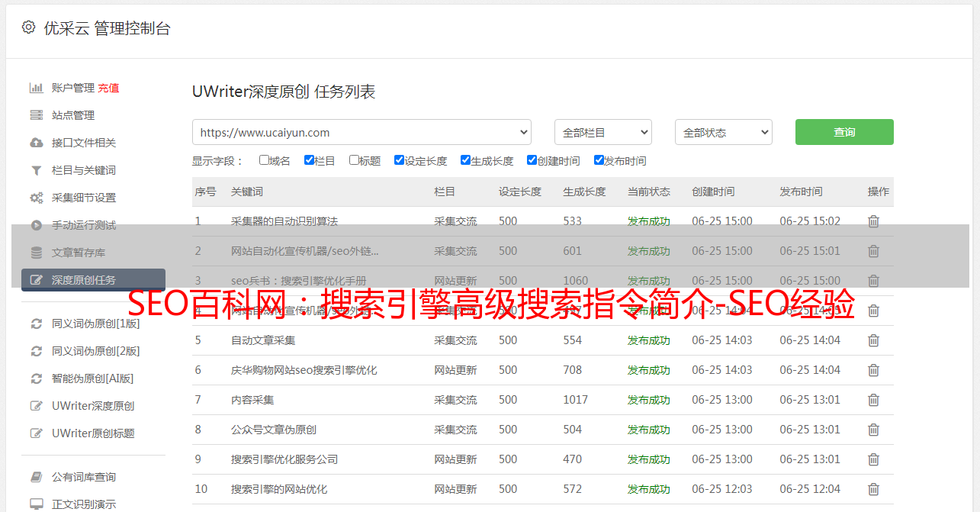This screenshot has height=512, width=980.
Task: Click trash icon for the 搜索引擎的网站优化 row
Action: pyautogui.click(x=874, y=489)
